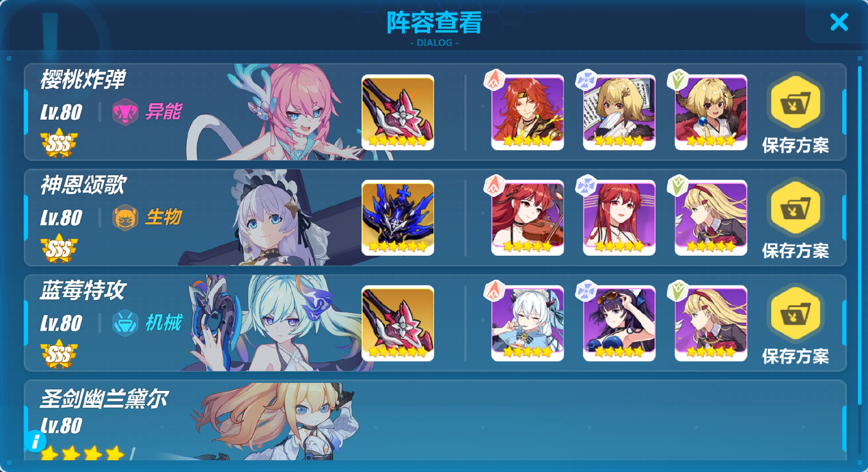Open the weapon thumbnail of 蓝莓特攻
The width and height of the screenshot is (868, 472).
pos(398,323)
